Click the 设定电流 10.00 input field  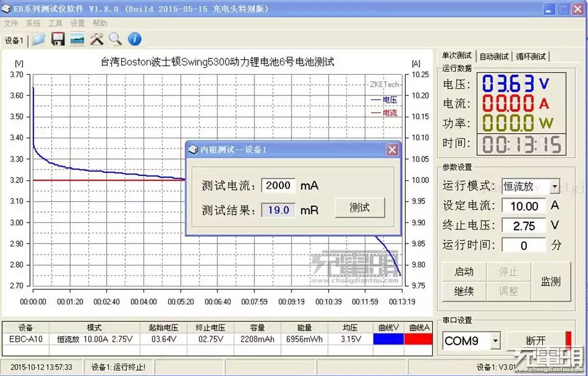[x=524, y=206]
